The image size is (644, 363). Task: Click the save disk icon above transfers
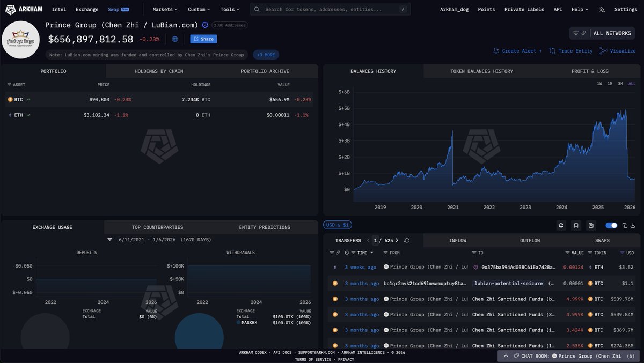click(x=591, y=225)
